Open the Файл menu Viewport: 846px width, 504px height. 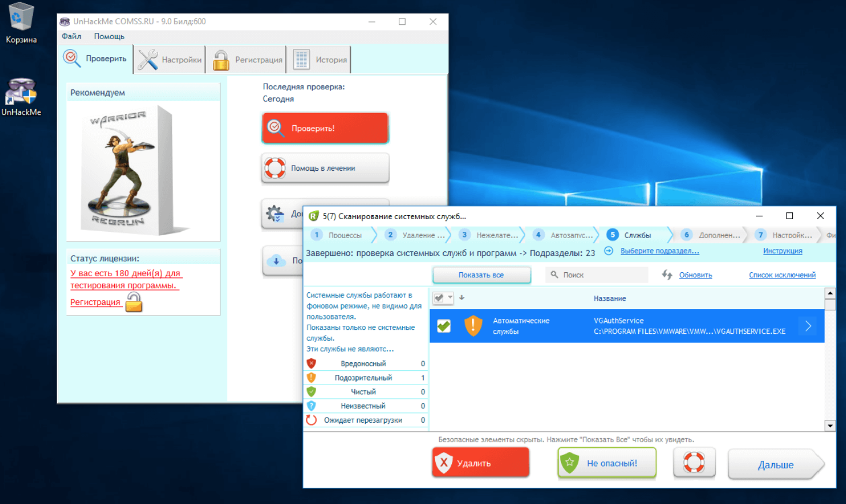click(72, 36)
